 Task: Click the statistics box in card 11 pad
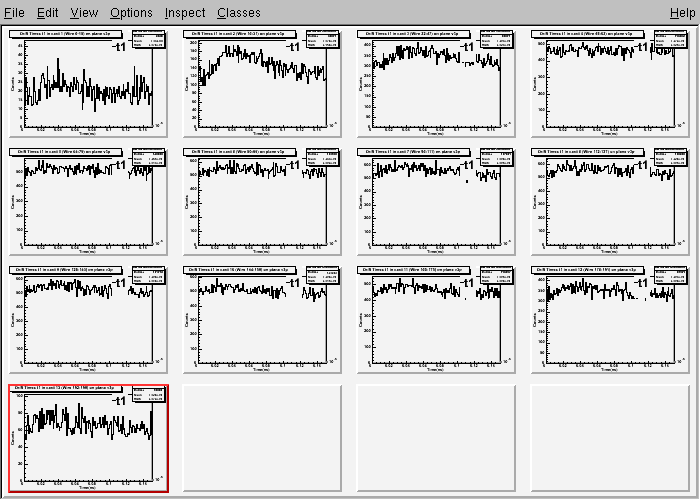pos(497,275)
